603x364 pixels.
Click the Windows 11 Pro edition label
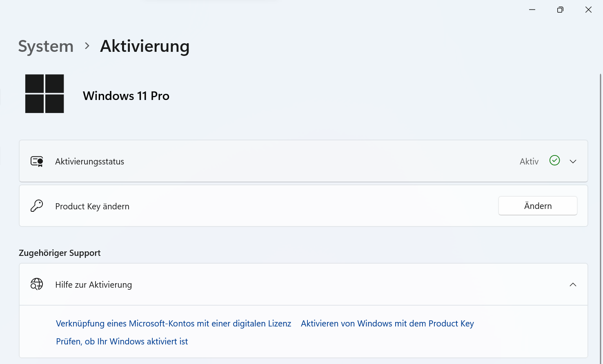point(126,96)
